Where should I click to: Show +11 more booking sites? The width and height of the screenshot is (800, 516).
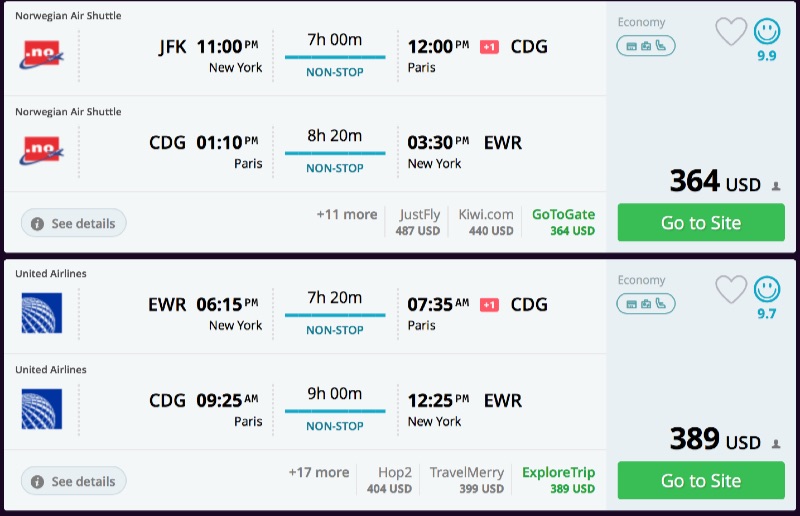[347, 214]
